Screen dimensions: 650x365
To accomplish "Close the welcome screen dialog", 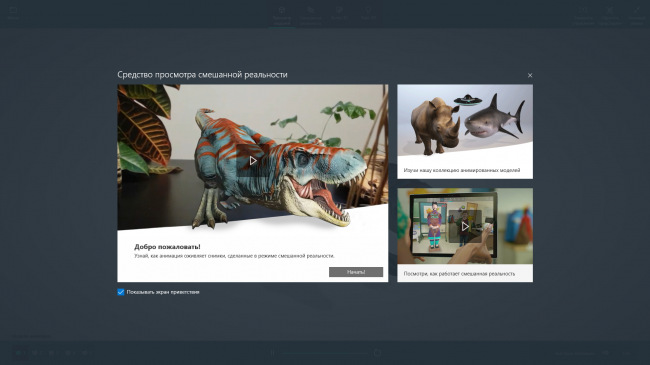I will point(530,75).
